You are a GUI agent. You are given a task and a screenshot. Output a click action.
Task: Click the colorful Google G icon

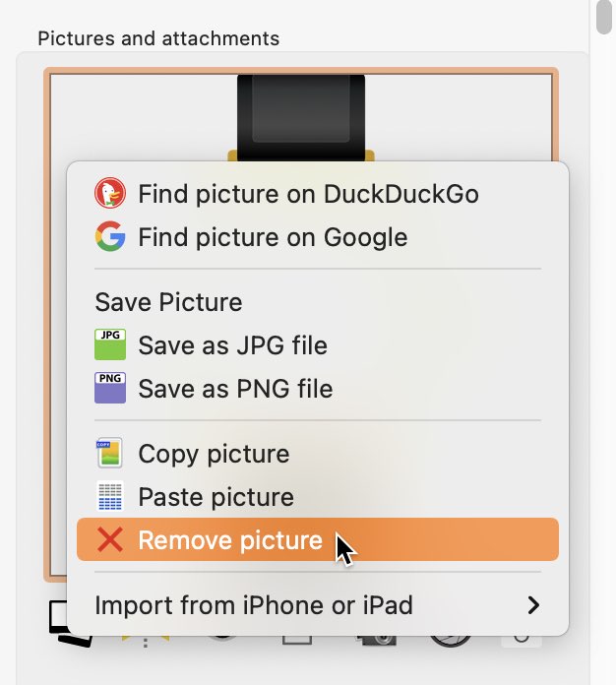tap(110, 236)
